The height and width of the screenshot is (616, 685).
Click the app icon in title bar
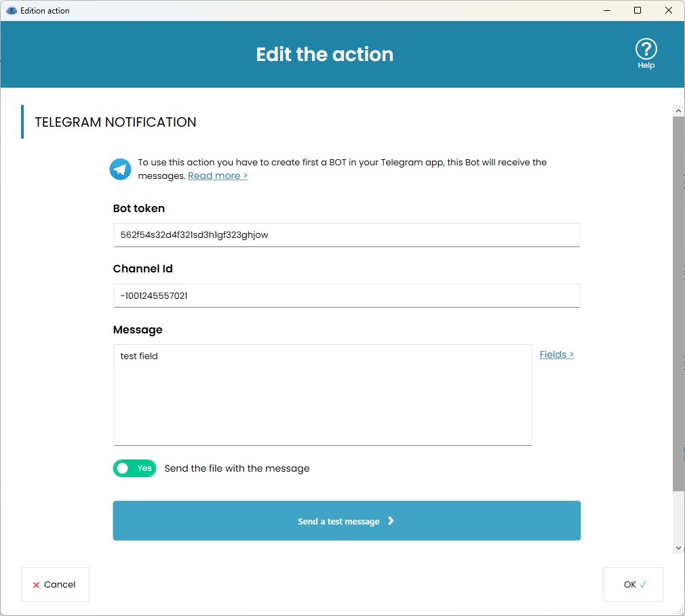click(12, 10)
